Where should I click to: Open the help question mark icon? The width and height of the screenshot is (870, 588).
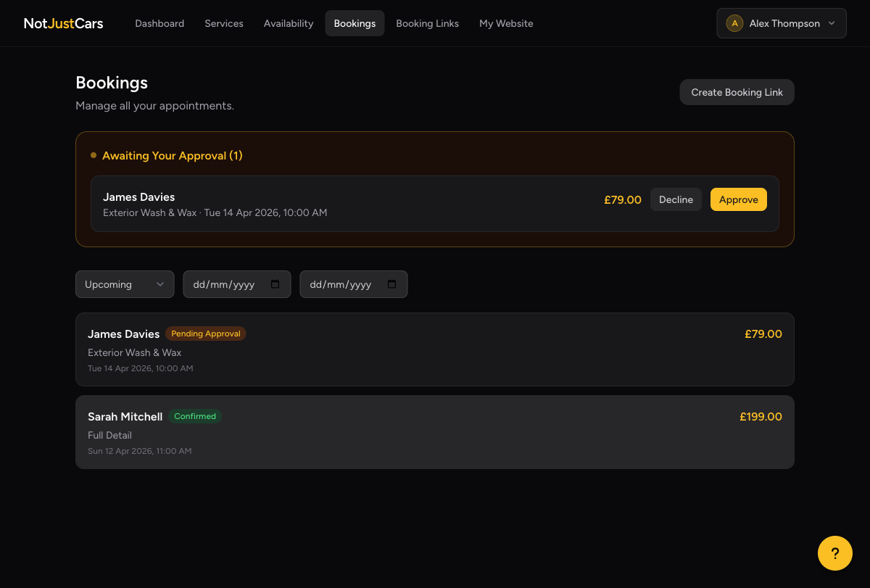click(834, 552)
